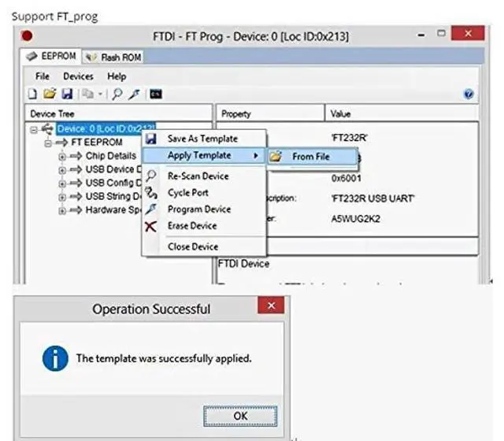Click the copy toolbar dropdown arrow

100,94
